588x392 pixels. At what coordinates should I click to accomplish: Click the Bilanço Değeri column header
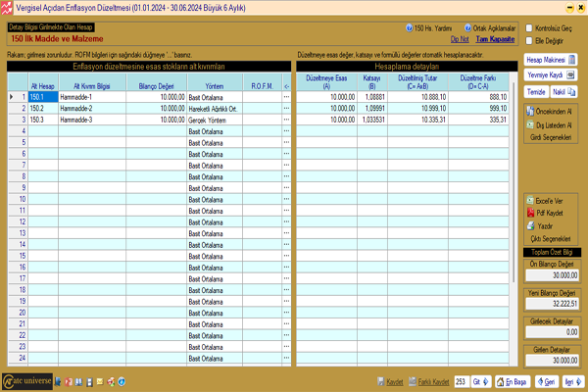(x=157, y=82)
